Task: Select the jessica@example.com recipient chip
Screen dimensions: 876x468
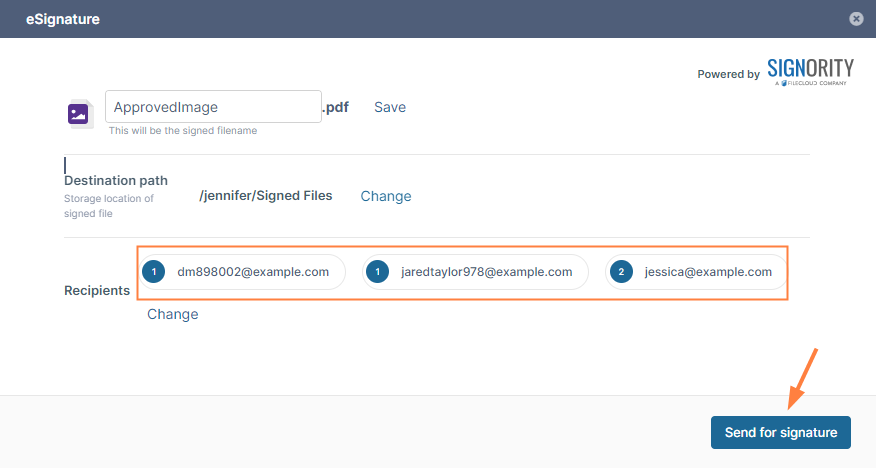Action: pyautogui.click(x=708, y=272)
